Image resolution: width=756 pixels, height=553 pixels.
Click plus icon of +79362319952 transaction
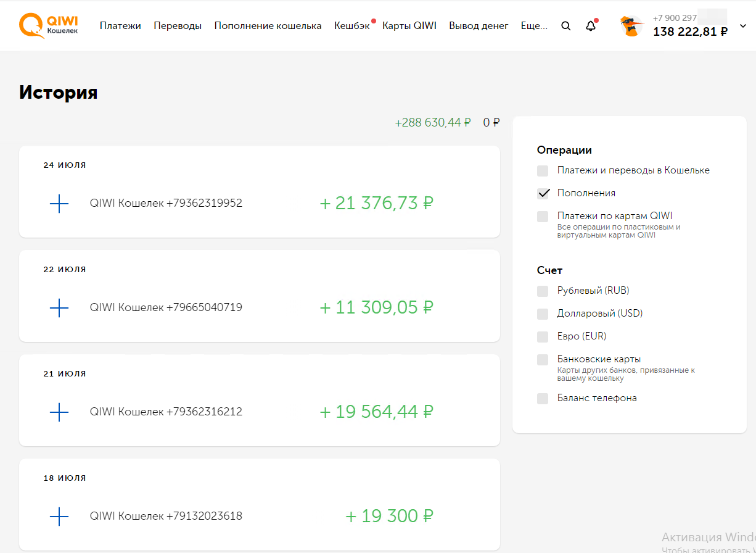[59, 203]
